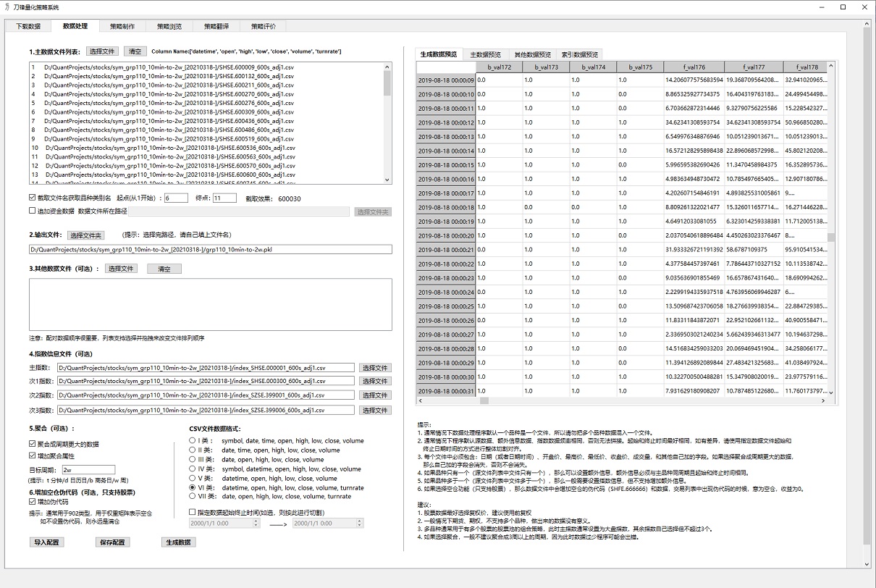Screen dimensions: 876x588
Task: Click the 生成数据 button
Action: 178,542
